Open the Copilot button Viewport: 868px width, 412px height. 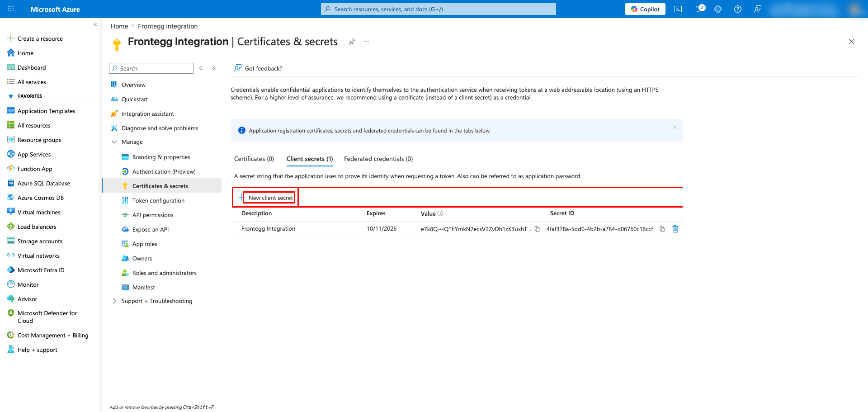point(645,9)
